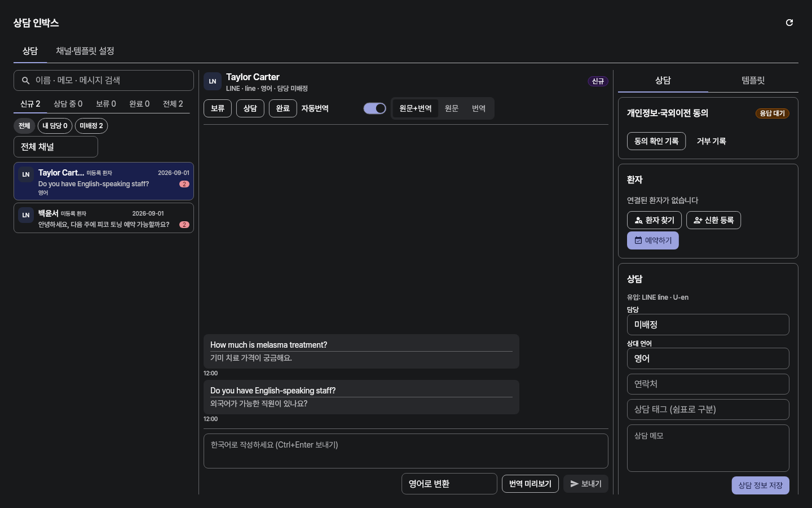Viewport: 812px width, 508px height.
Task: Click the 예약하기 button
Action: [x=653, y=240]
